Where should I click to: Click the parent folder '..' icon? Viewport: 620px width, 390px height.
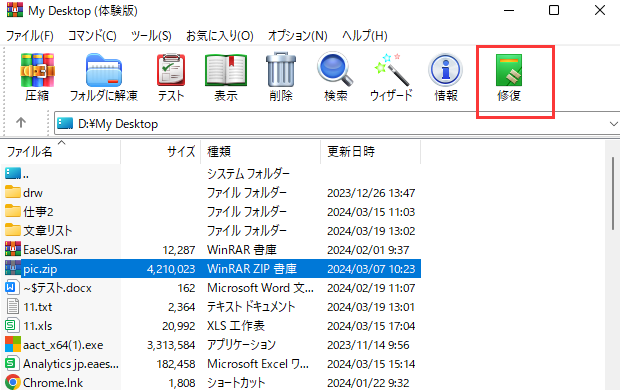tap(13, 173)
